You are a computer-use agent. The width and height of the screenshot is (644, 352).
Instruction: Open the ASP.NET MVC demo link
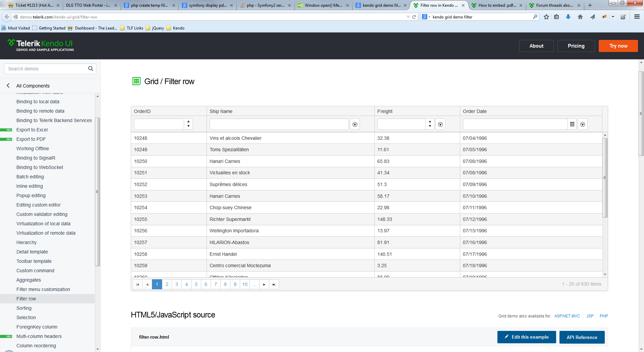click(567, 316)
